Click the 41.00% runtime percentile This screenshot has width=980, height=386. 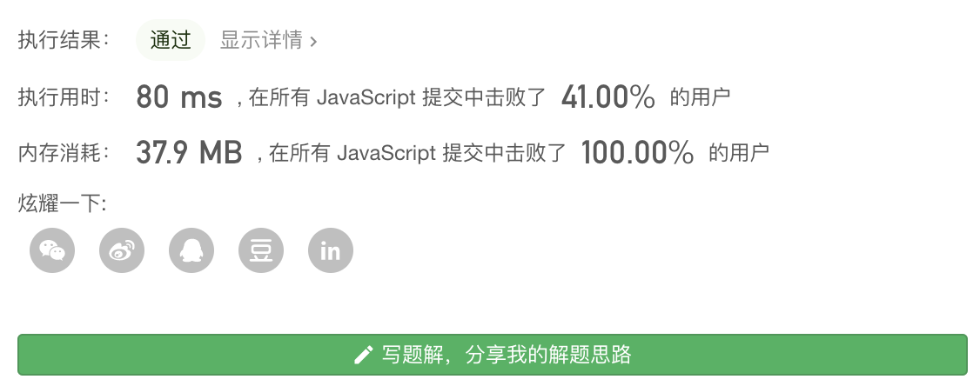608,97
